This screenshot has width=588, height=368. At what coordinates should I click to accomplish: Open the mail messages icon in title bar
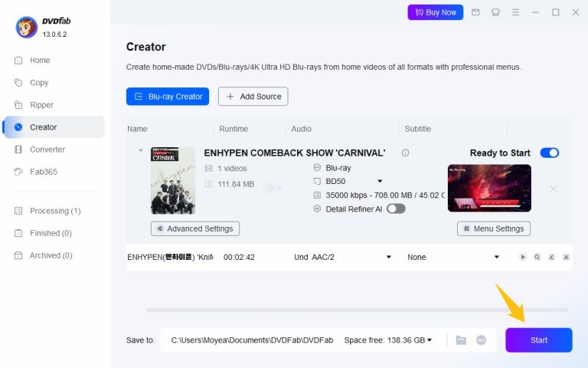475,12
